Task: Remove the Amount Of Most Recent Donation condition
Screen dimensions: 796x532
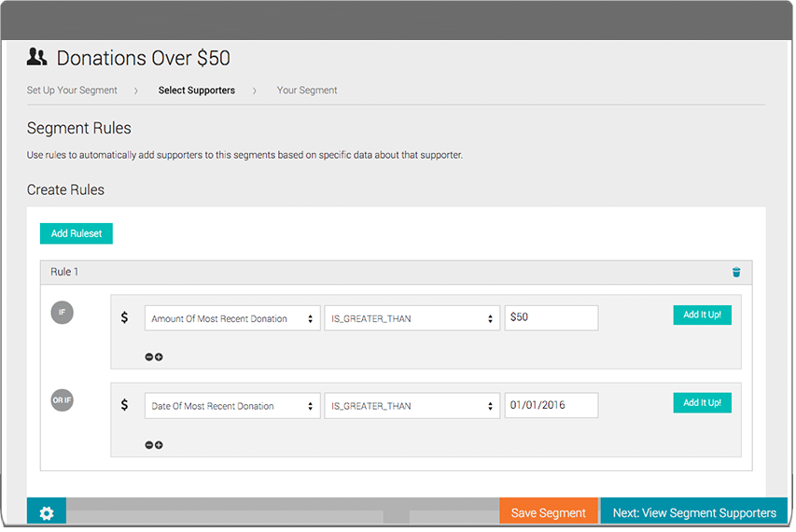Action: (x=149, y=357)
